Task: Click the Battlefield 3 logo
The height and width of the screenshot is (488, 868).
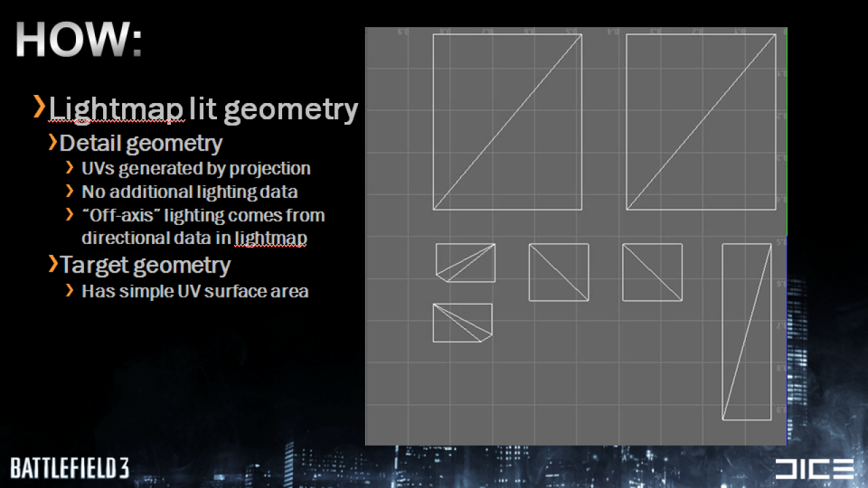Action: click(x=70, y=468)
